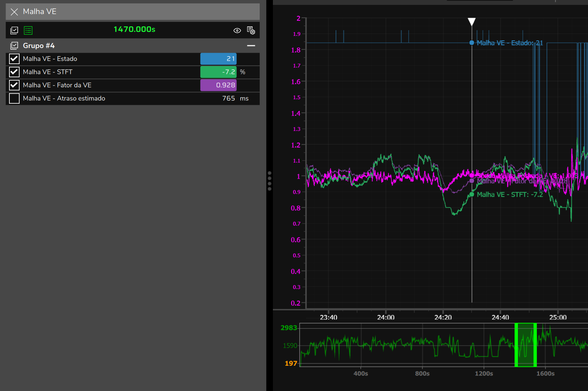Close the Malha VE panel

tap(14, 12)
